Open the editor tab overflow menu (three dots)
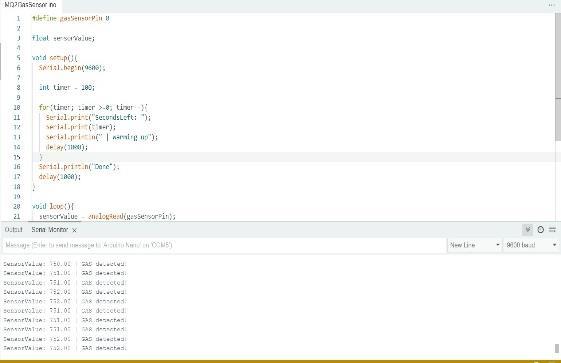561x363 pixels. pyautogui.click(x=551, y=5)
